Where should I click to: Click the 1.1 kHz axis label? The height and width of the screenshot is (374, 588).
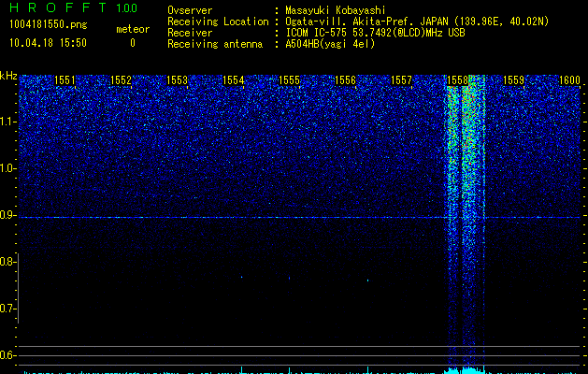pyautogui.click(x=7, y=122)
